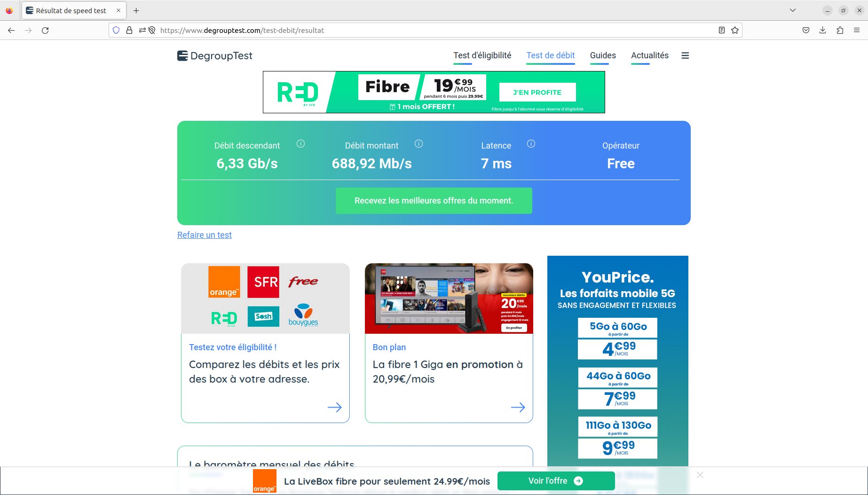The image size is (868, 495).
Task: Click the 6,33 Gb/s download value
Action: [x=247, y=164]
